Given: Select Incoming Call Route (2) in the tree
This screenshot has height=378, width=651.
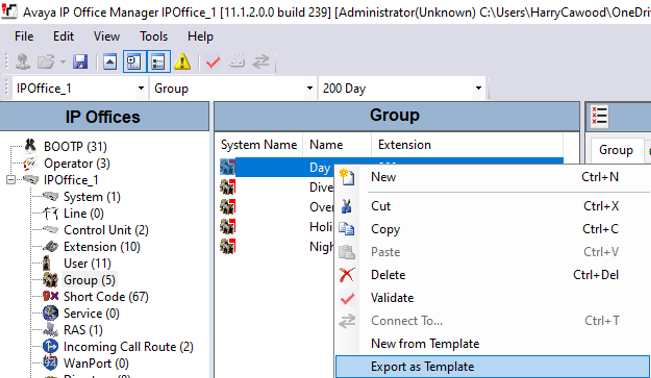Looking at the screenshot, I should 128,346.
